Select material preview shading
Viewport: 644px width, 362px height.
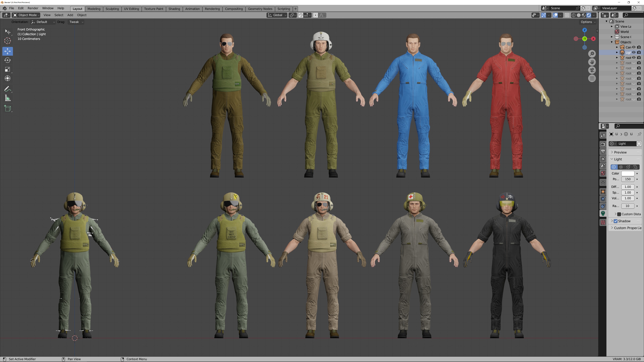(583, 15)
